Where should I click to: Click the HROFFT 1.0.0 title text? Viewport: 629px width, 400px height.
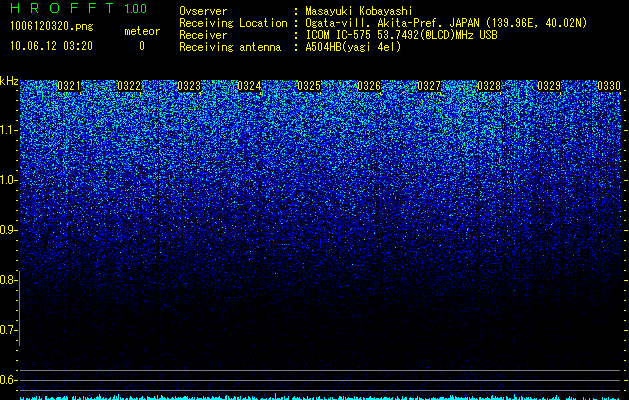pos(78,8)
